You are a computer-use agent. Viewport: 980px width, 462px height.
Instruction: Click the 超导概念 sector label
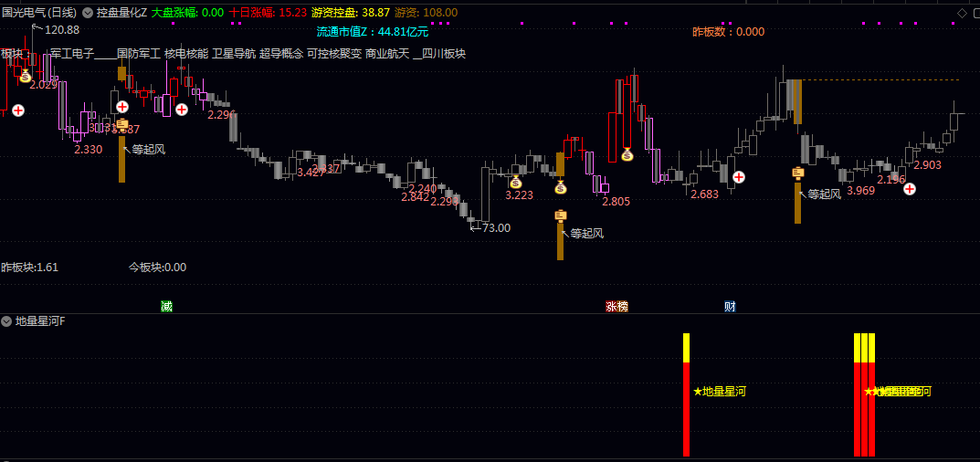(x=281, y=54)
